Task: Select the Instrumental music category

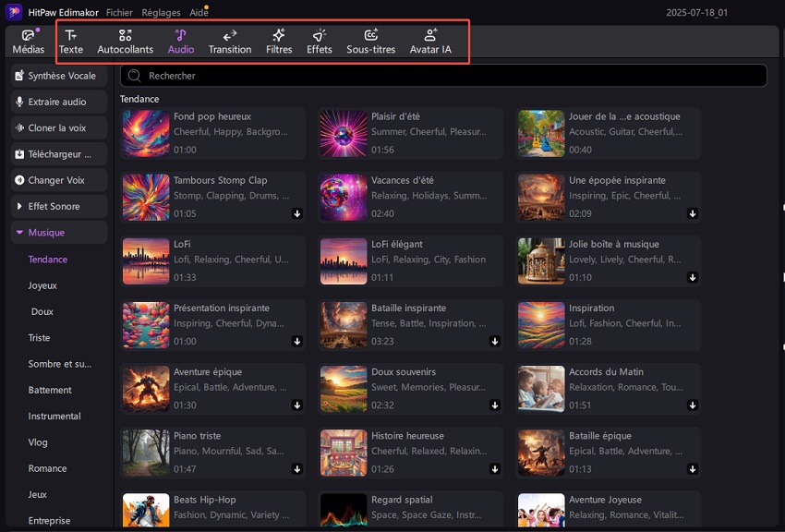Action: 54,416
